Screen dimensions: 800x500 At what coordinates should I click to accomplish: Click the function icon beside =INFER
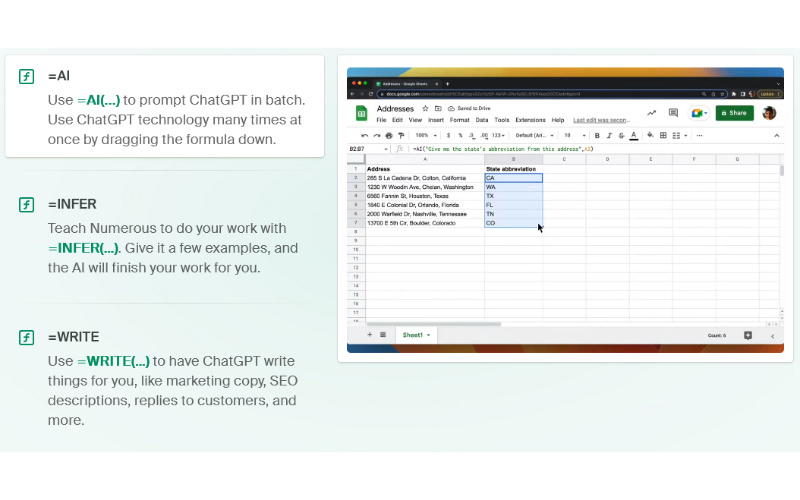pyautogui.click(x=27, y=205)
